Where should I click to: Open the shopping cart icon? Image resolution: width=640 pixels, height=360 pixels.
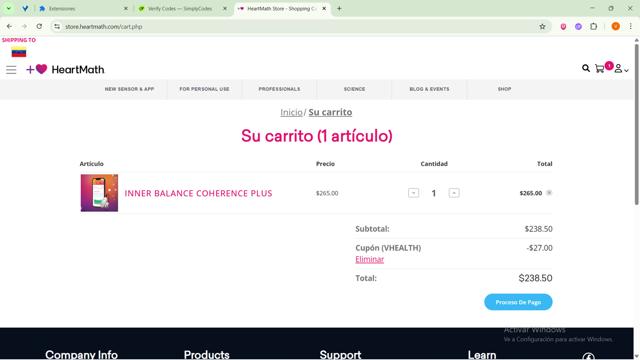click(600, 69)
